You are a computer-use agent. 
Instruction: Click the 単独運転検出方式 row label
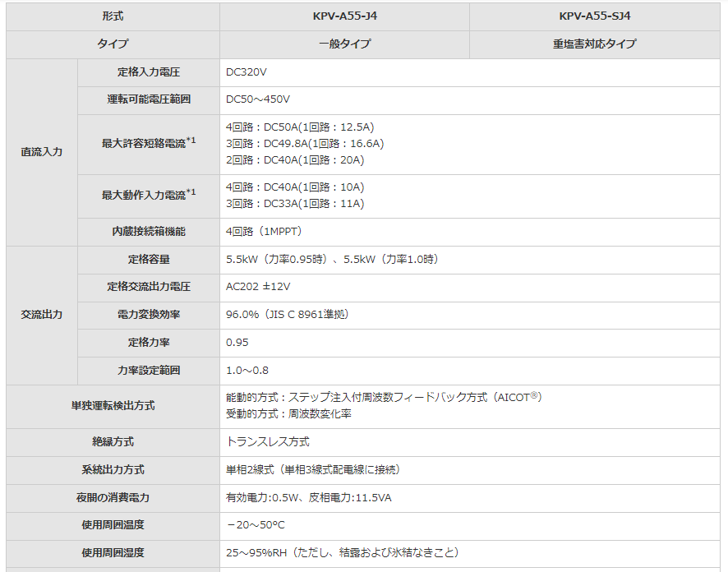point(113,406)
